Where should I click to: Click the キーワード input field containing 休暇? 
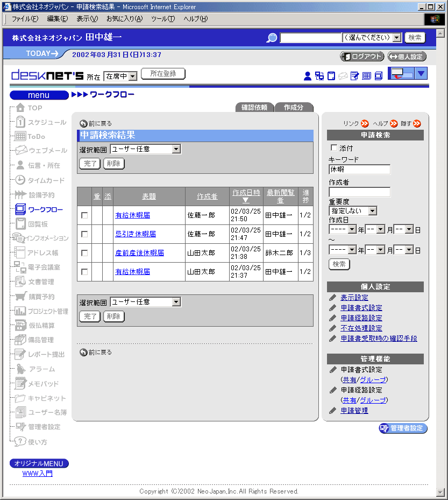(x=359, y=170)
